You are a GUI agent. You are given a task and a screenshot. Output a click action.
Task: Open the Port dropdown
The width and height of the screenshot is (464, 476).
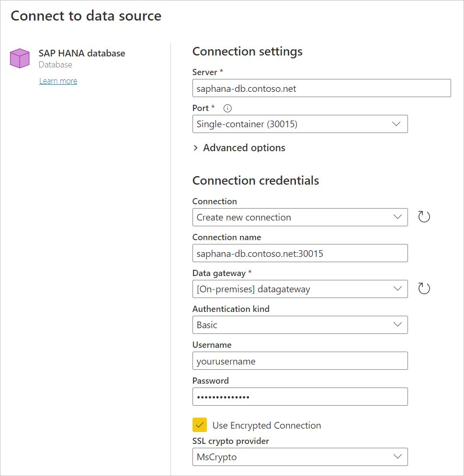[300, 124]
